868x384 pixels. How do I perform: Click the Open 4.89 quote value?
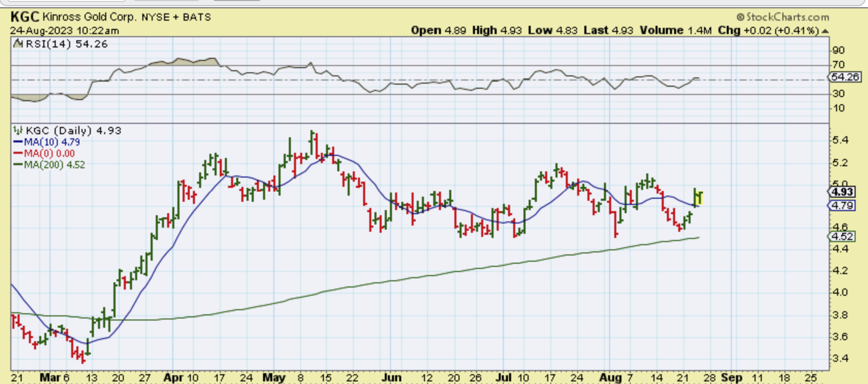point(438,30)
